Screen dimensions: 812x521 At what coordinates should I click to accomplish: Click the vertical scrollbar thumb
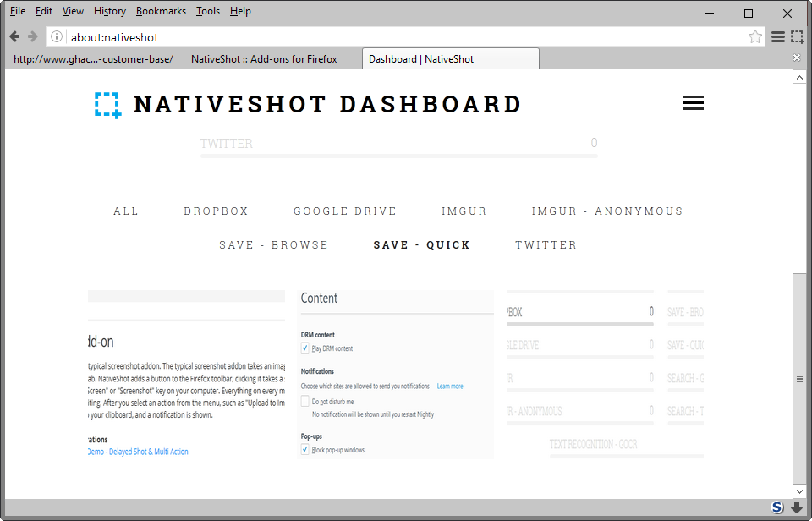[799, 379]
